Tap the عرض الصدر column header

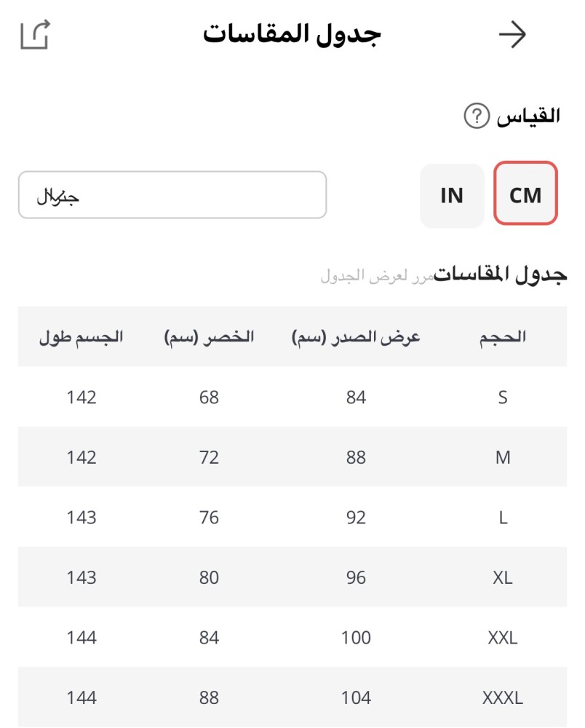point(357,337)
